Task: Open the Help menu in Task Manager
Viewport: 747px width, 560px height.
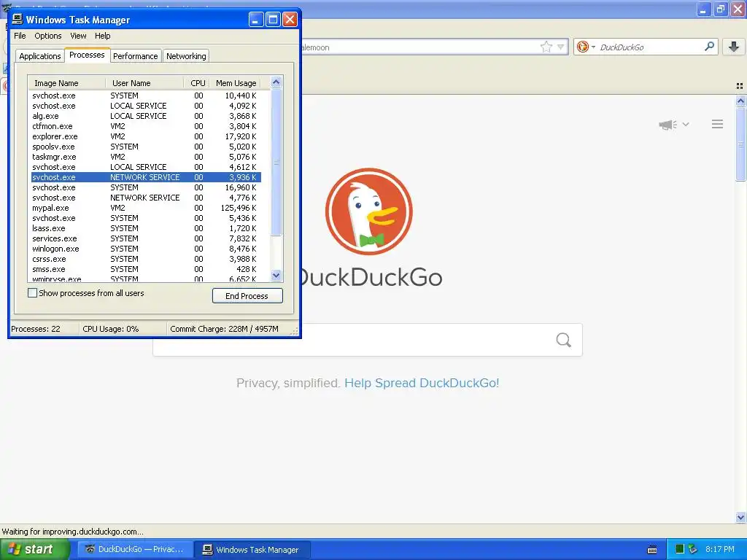Action: tap(102, 36)
